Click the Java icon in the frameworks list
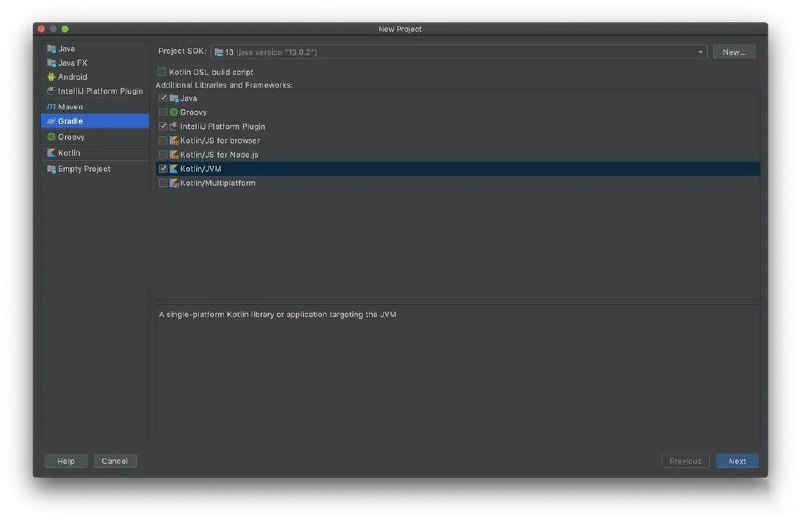Screen dimensions: 800x521 [174, 98]
